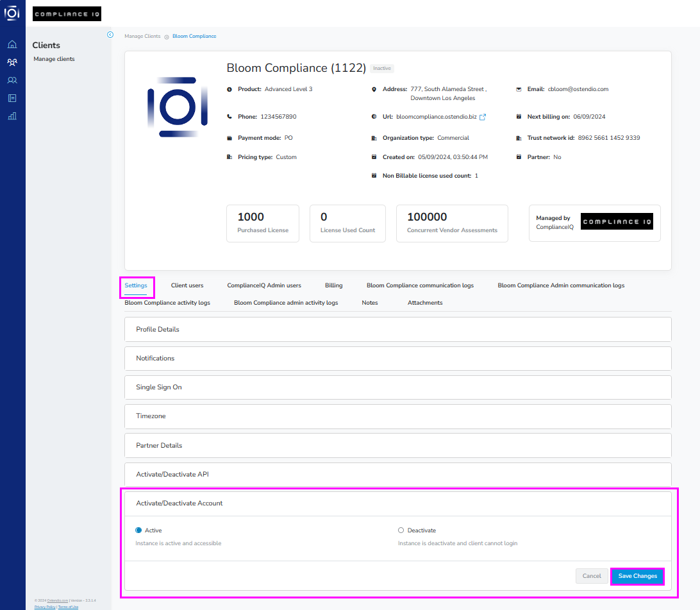Select the Active radio button

click(138, 530)
